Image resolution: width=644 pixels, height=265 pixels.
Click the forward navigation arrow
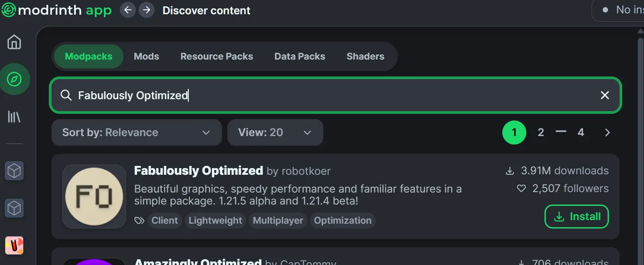[147, 10]
